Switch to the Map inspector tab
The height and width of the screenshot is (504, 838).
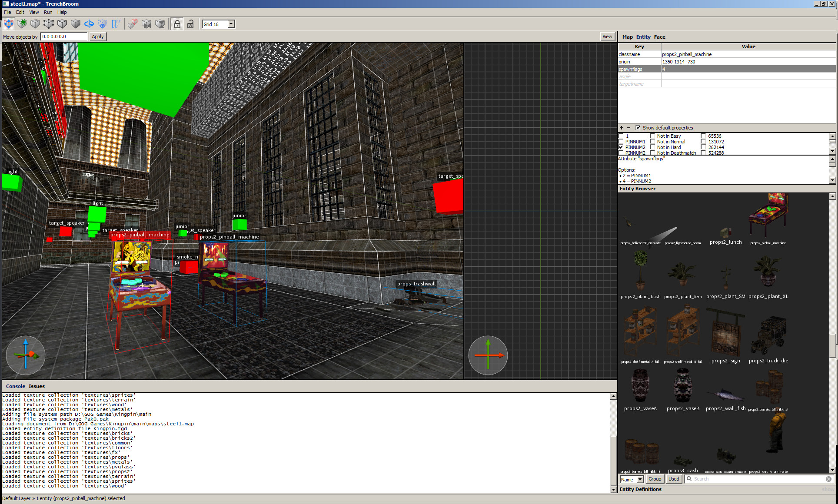click(x=627, y=37)
